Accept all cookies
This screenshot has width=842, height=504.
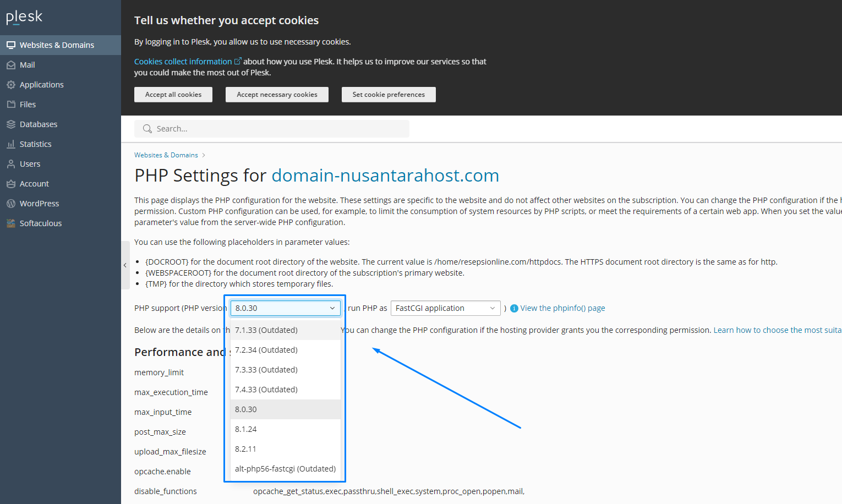173,94
